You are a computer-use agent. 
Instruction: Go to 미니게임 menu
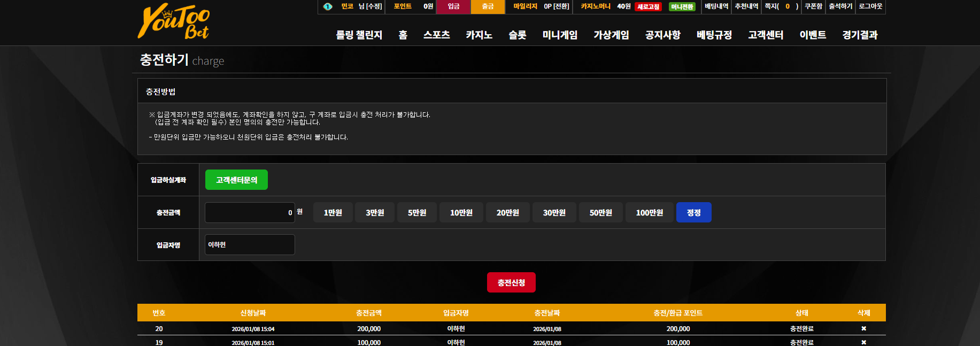click(560, 35)
